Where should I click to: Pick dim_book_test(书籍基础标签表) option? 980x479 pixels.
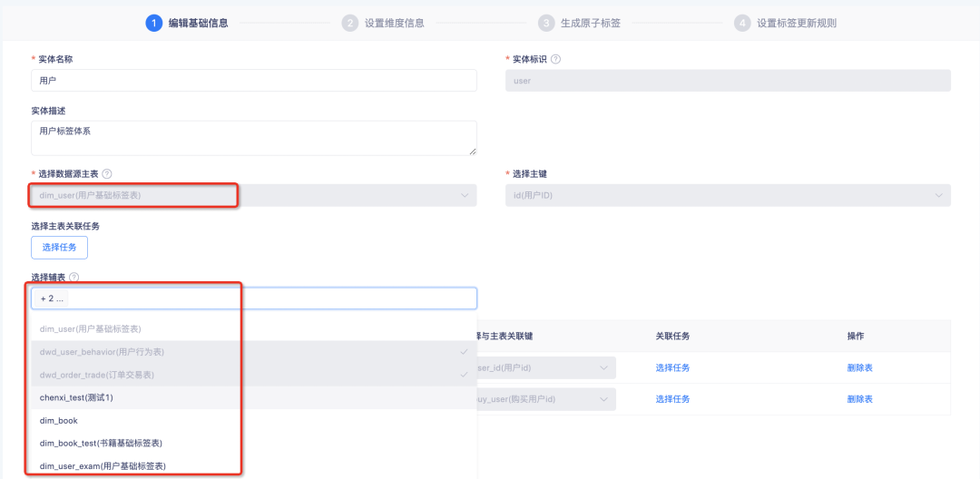tap(253, 443)
